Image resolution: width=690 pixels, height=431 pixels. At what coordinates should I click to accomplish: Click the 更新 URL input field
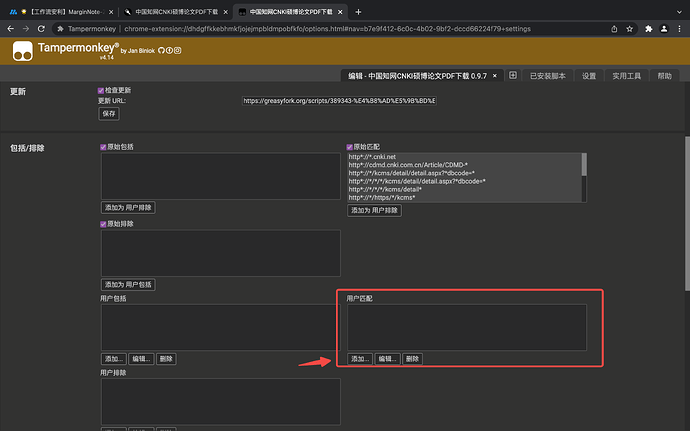339,101
